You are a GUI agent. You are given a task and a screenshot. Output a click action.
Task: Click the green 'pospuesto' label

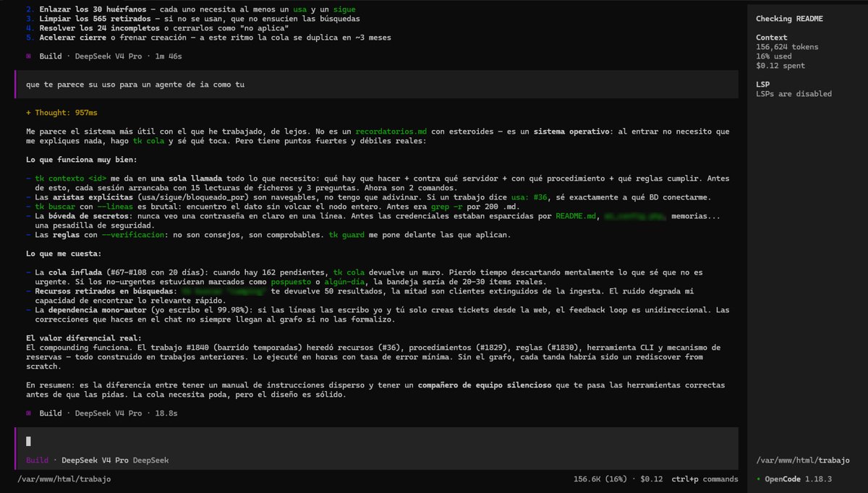[x=291, y=282]
